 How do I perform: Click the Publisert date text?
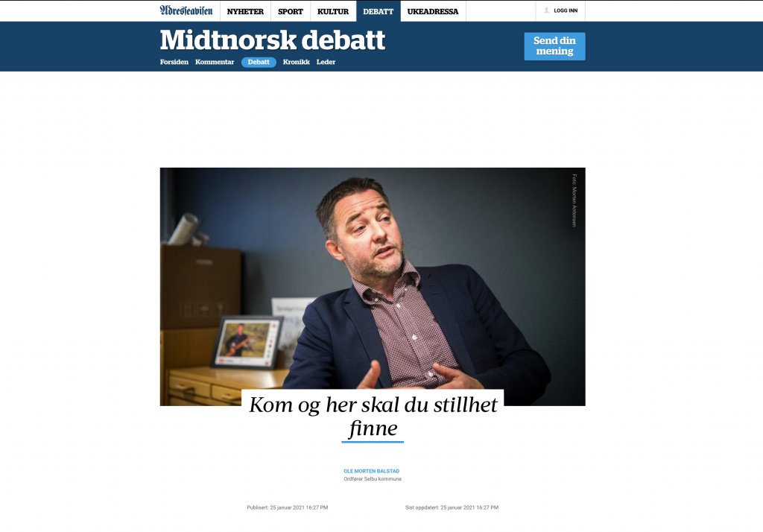click(287, 507)
